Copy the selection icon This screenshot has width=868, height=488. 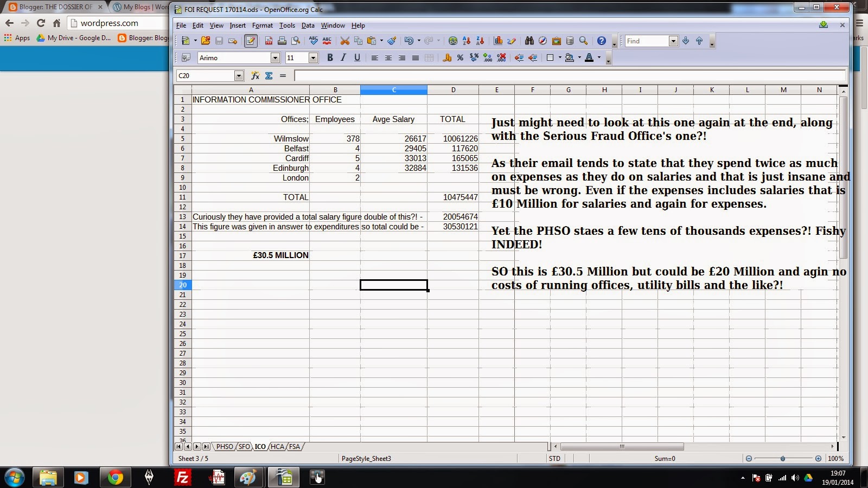click(358, 41)
